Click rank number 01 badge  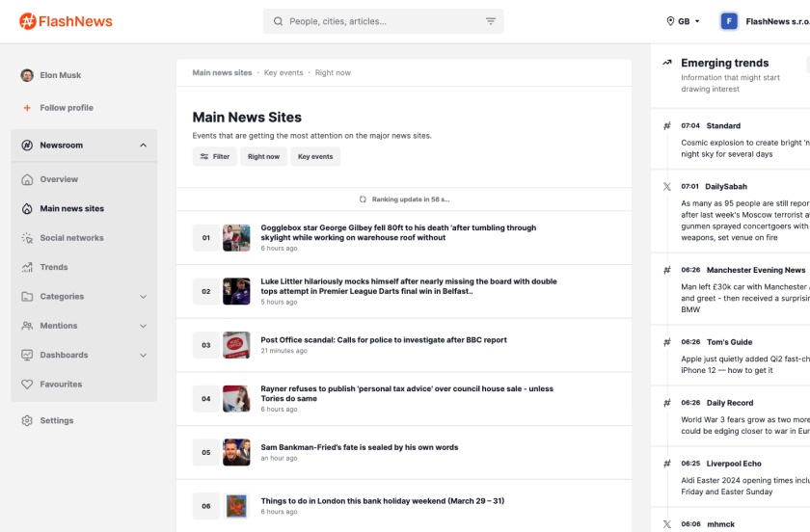coord(206,238)
